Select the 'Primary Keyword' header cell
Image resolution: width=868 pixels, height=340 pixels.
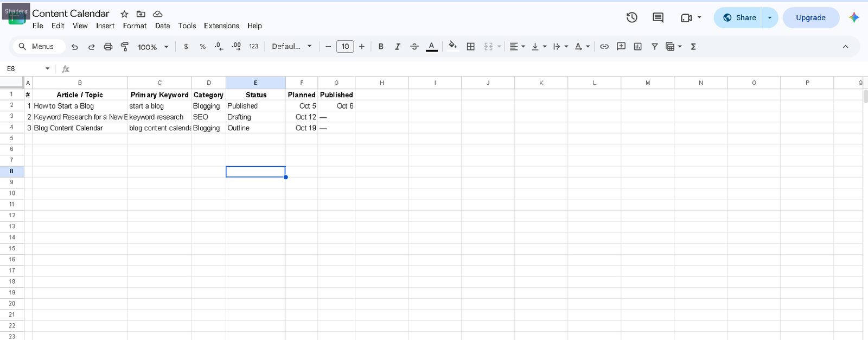159,95
